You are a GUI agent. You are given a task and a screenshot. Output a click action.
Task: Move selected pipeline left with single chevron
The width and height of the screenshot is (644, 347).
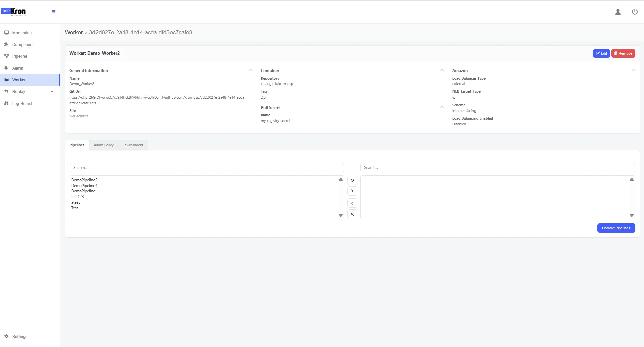[x=352, y=203]
